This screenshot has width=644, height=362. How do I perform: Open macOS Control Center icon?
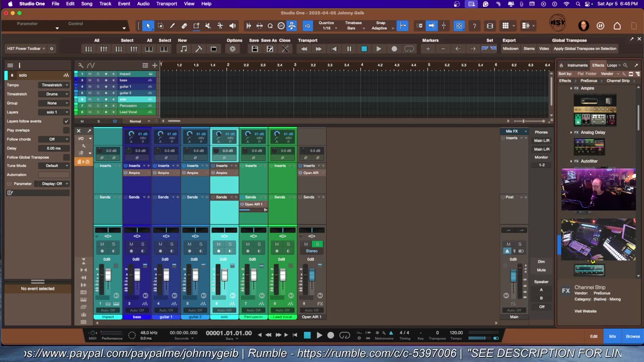pyautogui.click(x=587, y=4)
